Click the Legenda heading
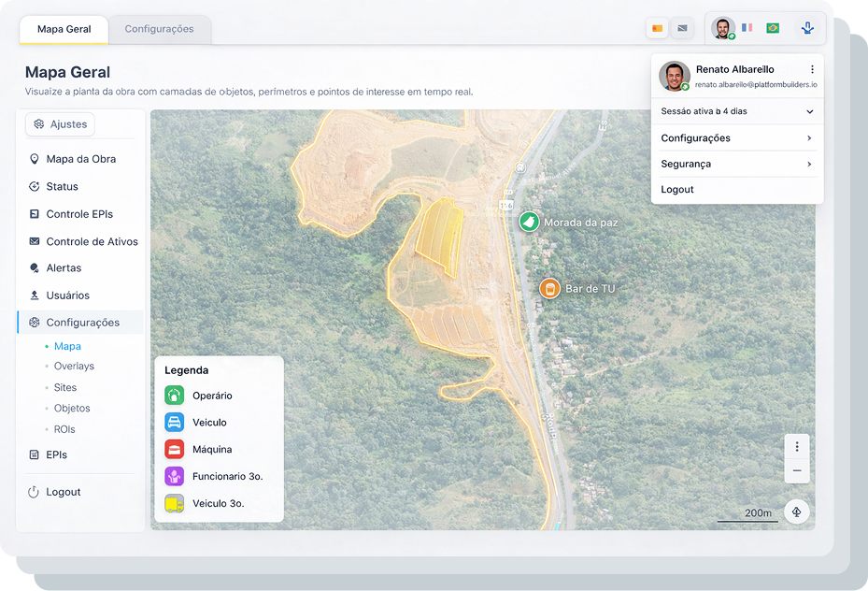 (187, 370)
